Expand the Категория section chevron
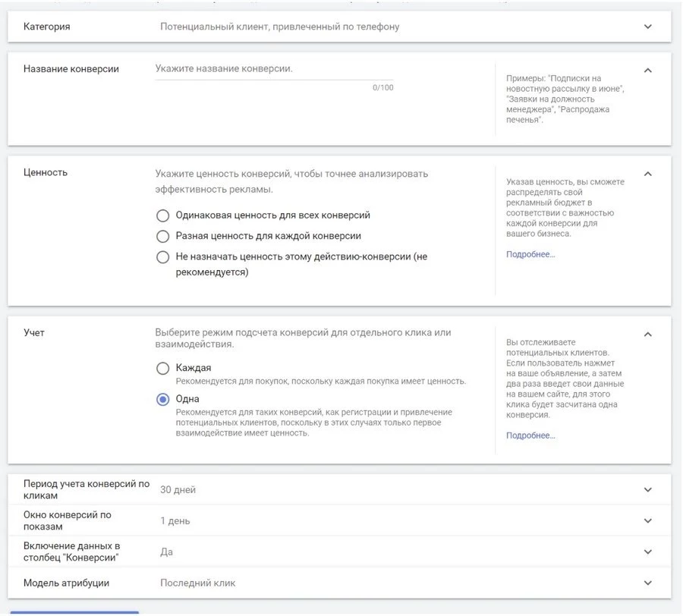Screen dimensions: 683x616 647,27
